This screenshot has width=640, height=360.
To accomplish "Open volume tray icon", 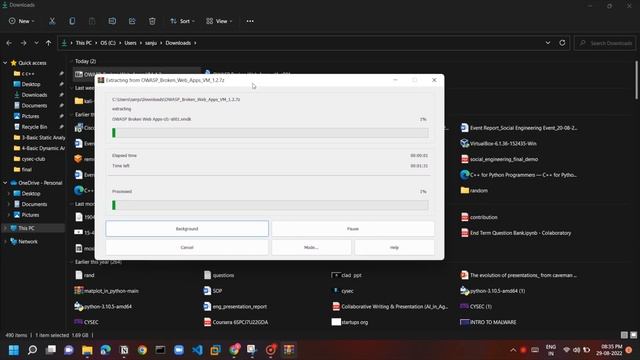I will (x=576, y=350).
